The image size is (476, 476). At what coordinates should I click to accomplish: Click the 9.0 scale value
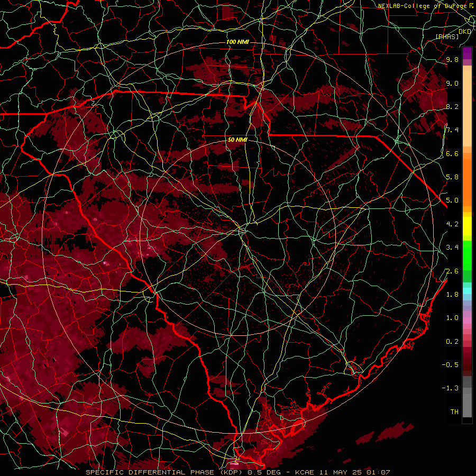click(452, 83)
